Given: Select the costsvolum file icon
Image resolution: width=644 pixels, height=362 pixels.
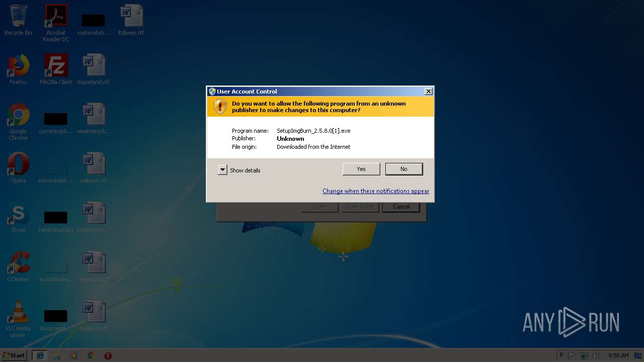Looking at the screenshot, I should pyautogui.click(x=94, y=23).
